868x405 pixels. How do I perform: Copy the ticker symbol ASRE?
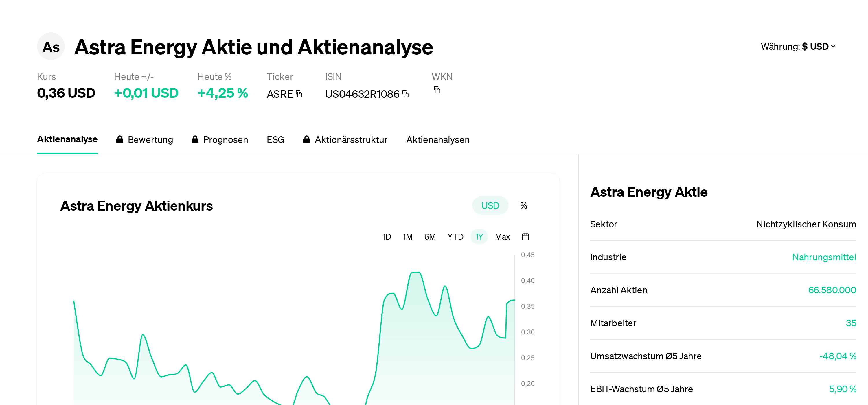click(x=299, y=94)
